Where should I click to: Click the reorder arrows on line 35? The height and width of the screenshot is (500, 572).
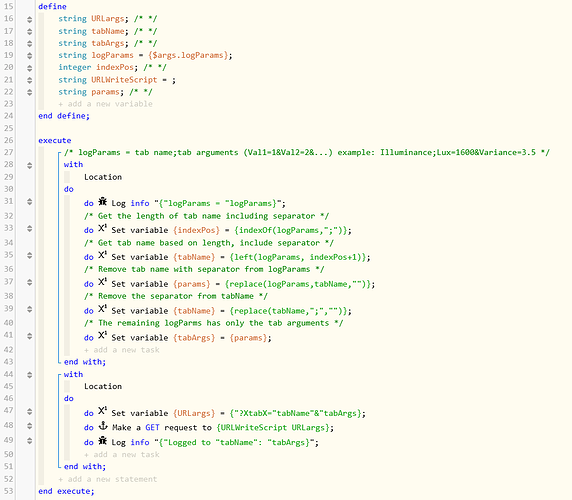[x=30, y=256]
